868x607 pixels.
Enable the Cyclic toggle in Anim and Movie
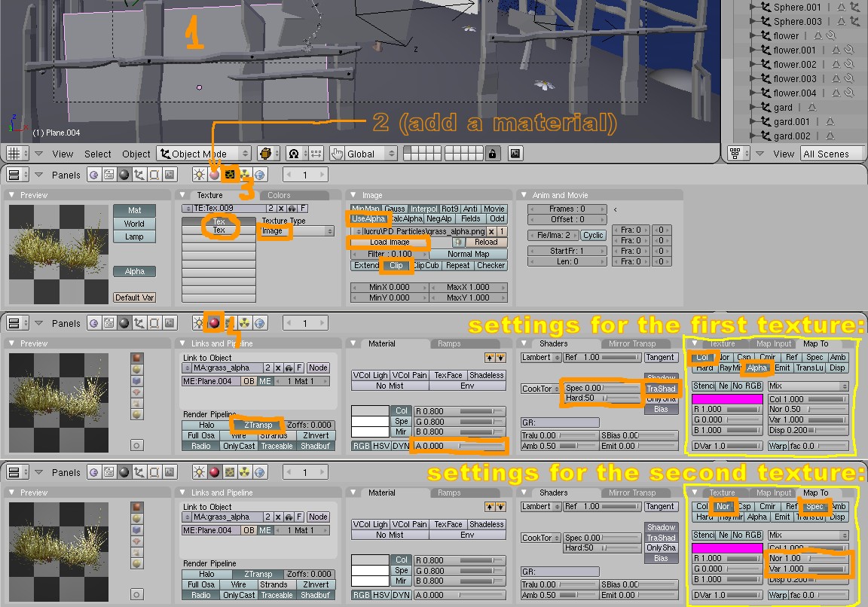point(593,236)
